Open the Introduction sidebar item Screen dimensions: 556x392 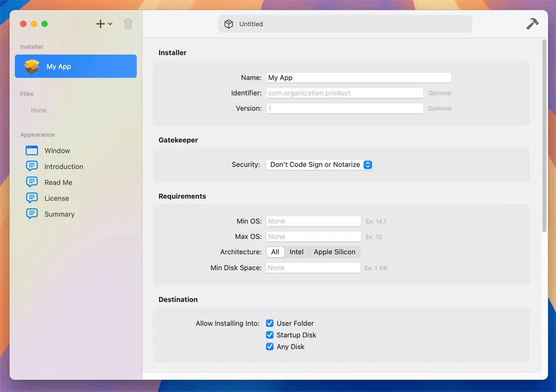pyautogui.click(x=63, y=167)
